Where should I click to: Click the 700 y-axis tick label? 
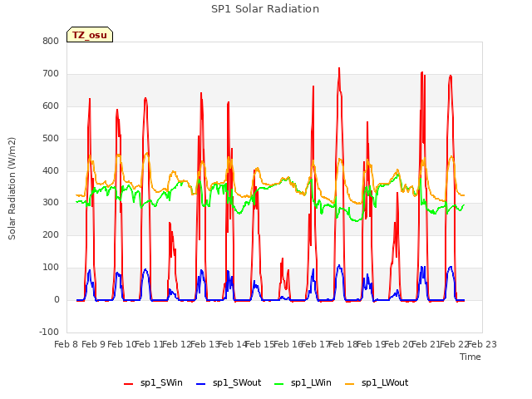point(51,74)
